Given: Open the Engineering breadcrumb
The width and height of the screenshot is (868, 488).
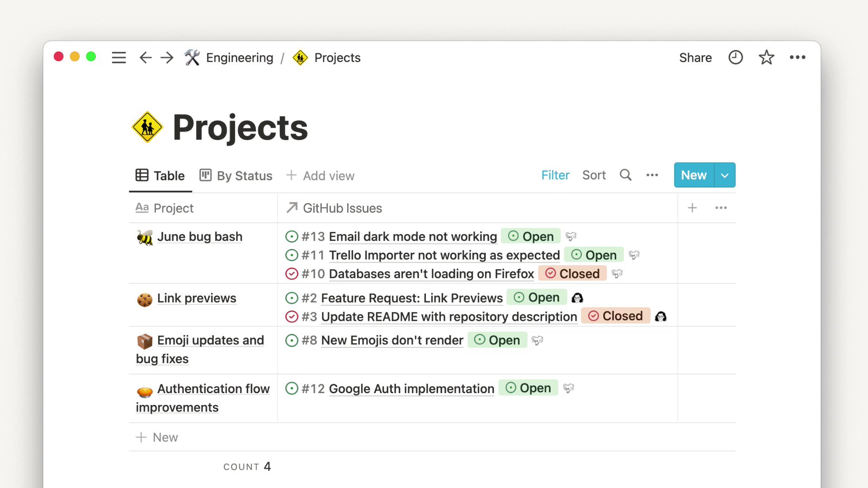Looking at the screenshot, I should point(240,58).
